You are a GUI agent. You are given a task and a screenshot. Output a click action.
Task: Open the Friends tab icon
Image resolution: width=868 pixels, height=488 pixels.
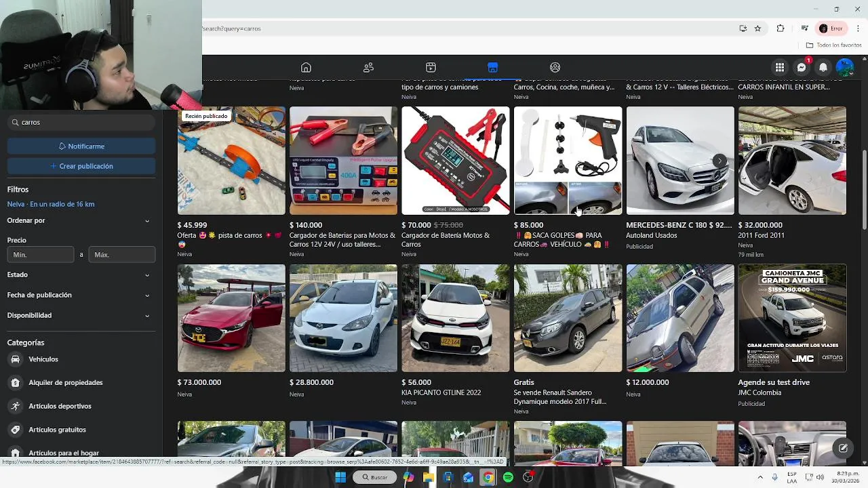click(368, 67)
